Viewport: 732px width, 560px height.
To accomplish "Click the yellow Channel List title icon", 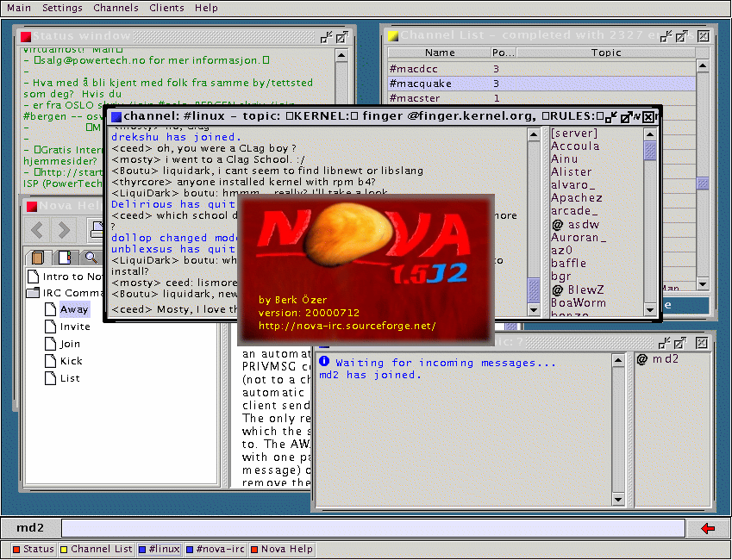I will 393,36.
